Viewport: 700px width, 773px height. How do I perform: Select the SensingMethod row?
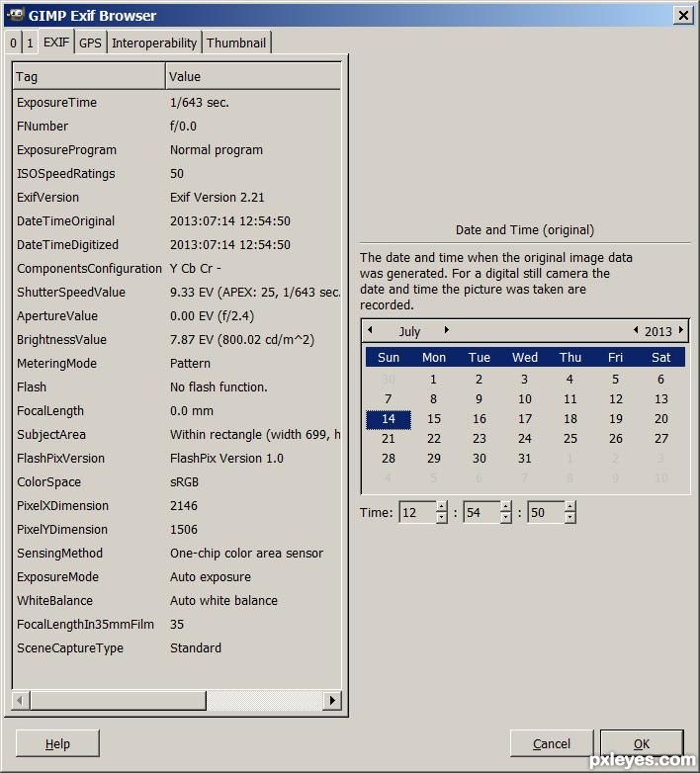[177, 554]
